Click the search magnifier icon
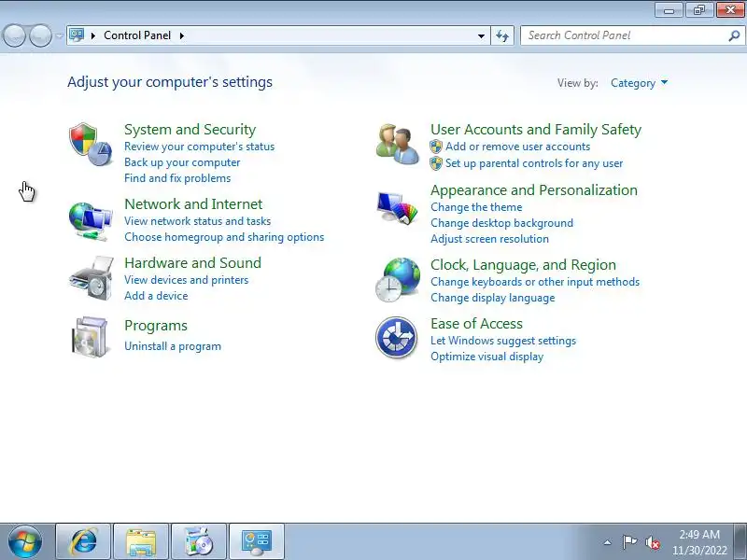 pos(734,35)
